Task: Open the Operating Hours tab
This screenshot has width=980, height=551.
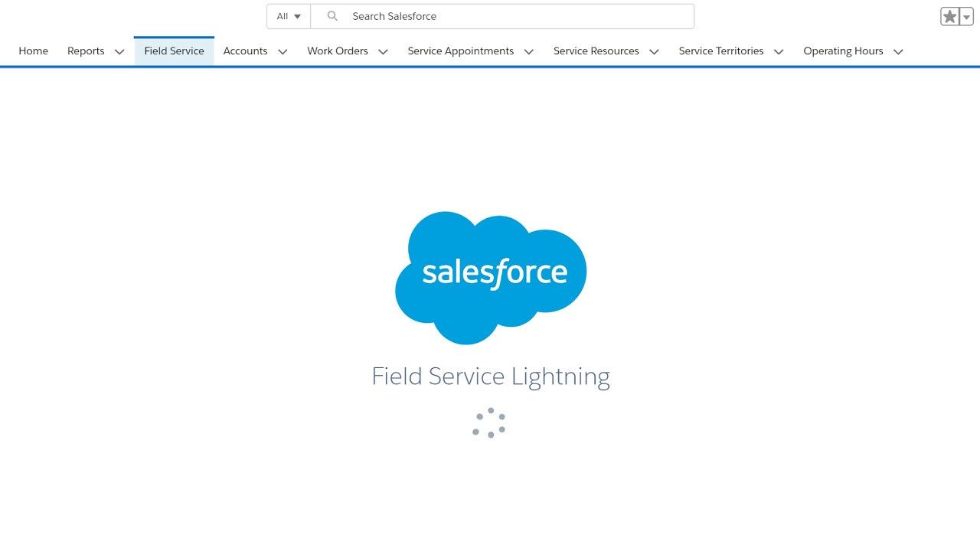Action: coord(843,51)
